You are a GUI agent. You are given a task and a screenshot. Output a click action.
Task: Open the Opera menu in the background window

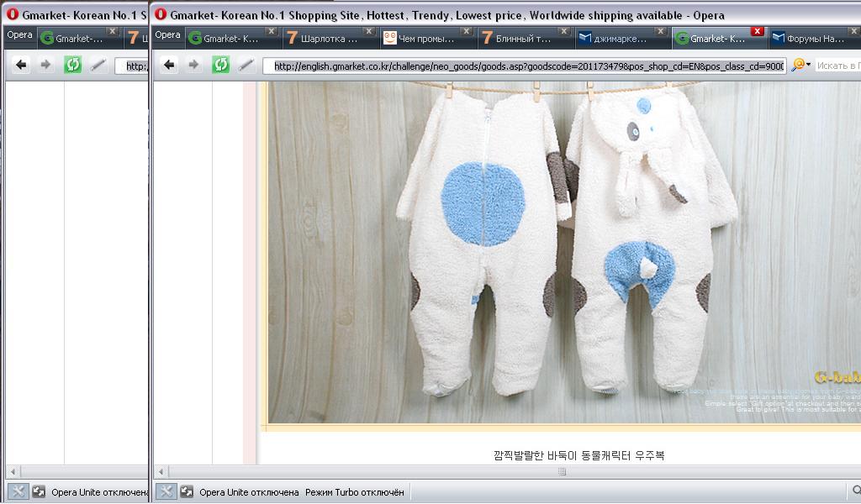pos(20,35)
